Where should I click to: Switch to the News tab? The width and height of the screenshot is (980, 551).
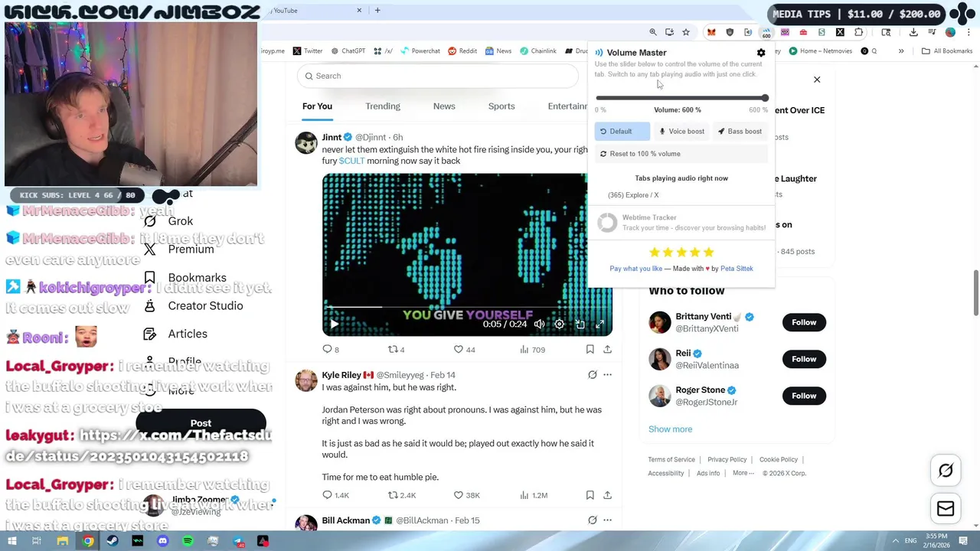pyautogui.click(x=444, y=106)
